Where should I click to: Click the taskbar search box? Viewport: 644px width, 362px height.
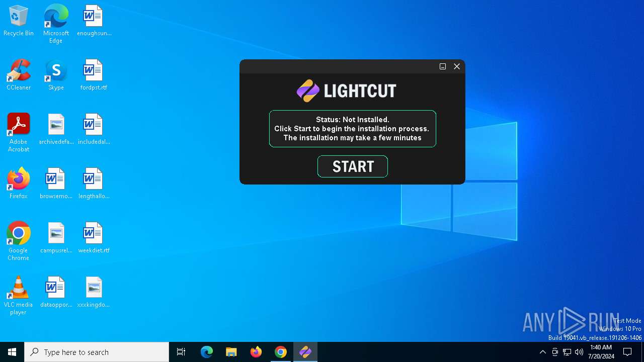pyautogui.click(x=97, y=352)
